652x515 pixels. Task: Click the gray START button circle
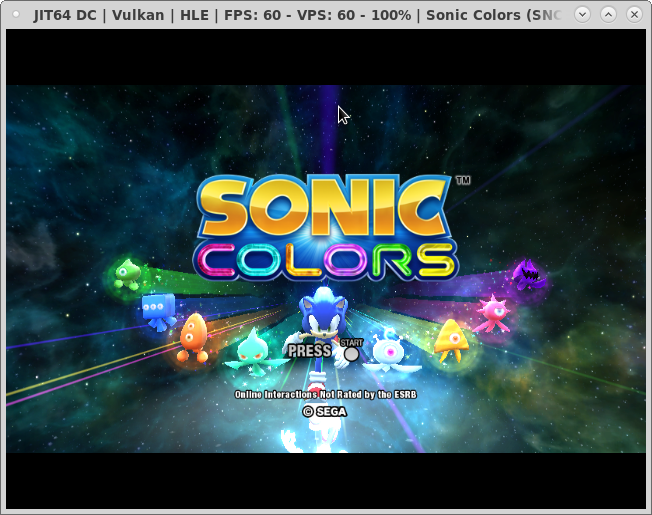[351, 354]
